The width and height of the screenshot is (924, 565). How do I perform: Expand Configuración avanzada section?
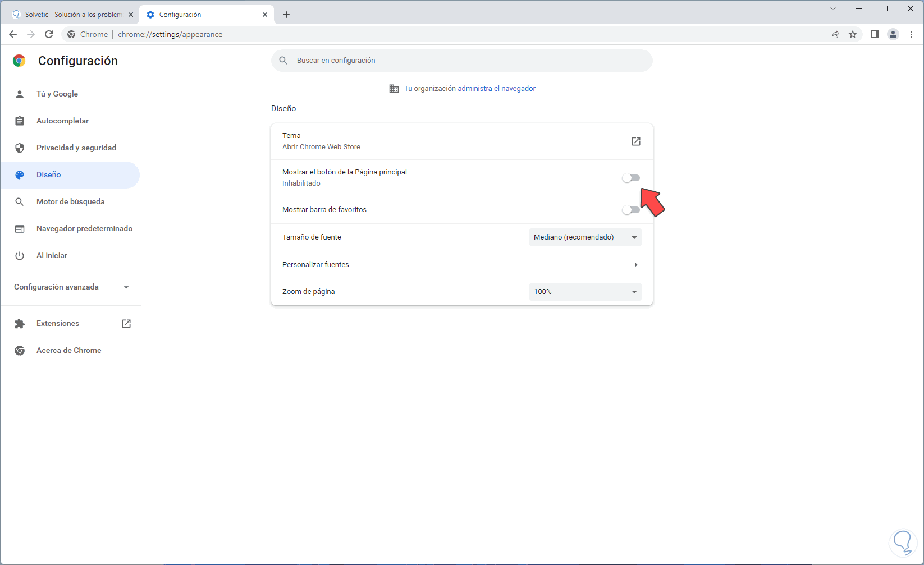click(x=71, y=287)
